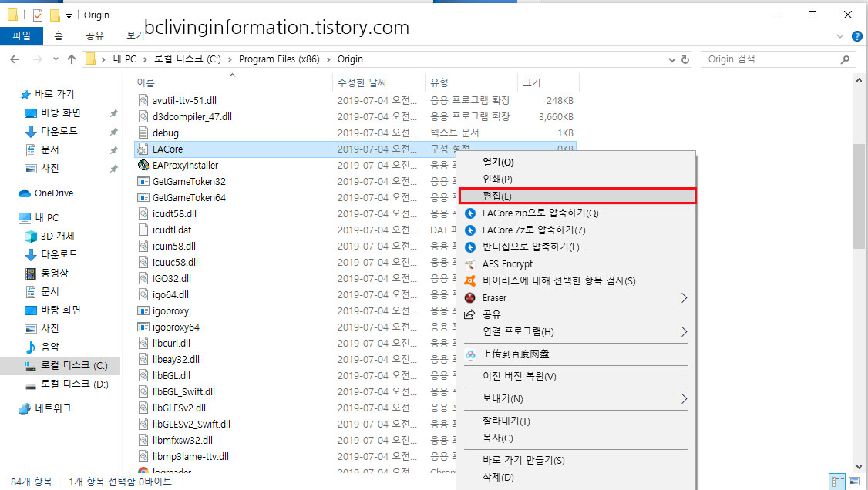Sort by 수정한 날짜 column header

coord(362,82)
